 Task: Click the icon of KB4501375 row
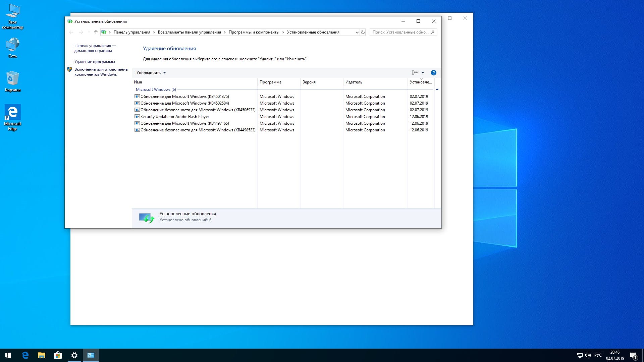(137, 97)
